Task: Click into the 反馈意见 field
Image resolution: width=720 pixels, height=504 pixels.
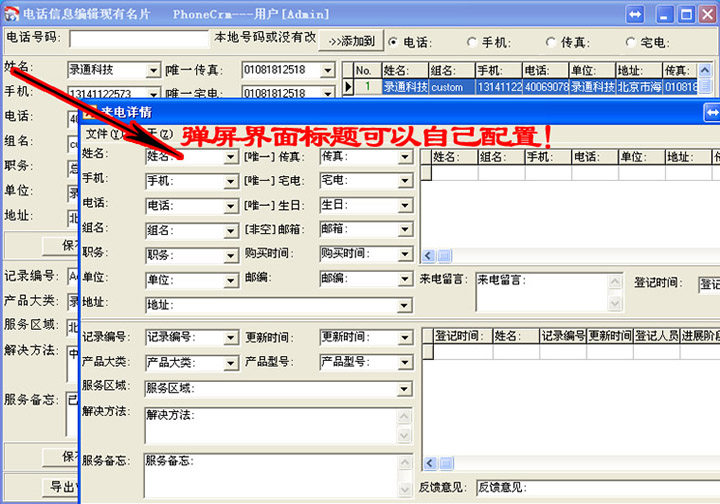Action: click(598, 487)
